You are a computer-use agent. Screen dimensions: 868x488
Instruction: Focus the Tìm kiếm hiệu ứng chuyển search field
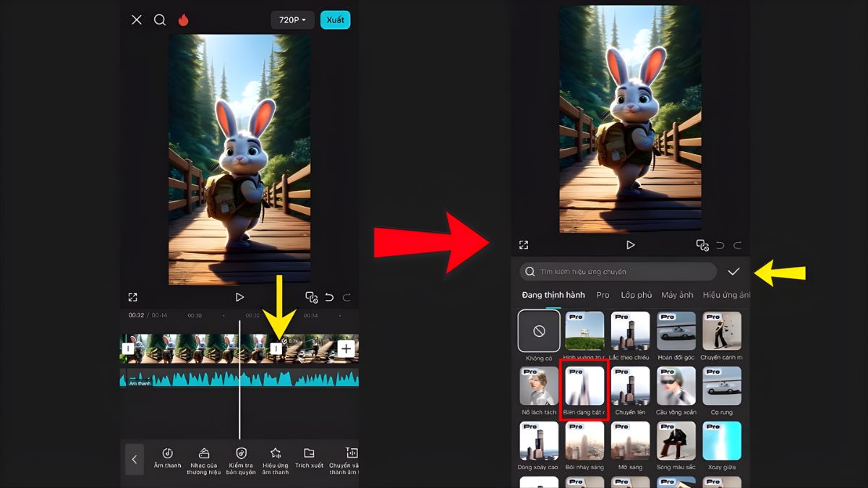click(x=618, y=271)
